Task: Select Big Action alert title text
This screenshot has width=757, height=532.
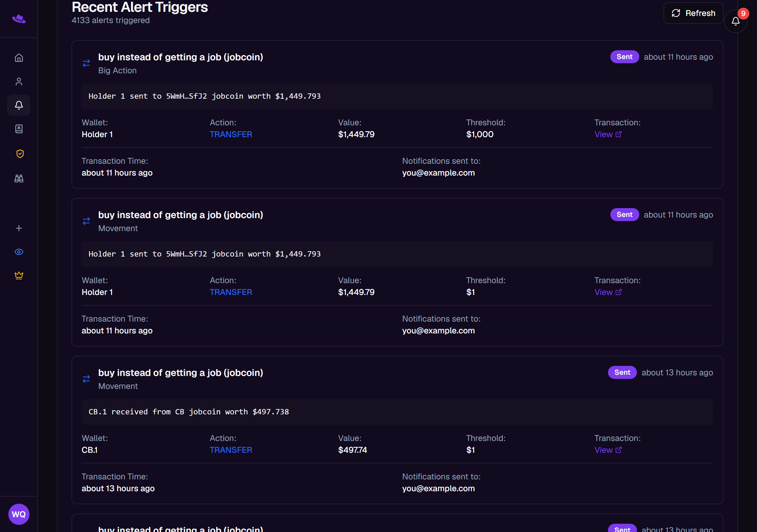Action: click(x=181, y=57)
